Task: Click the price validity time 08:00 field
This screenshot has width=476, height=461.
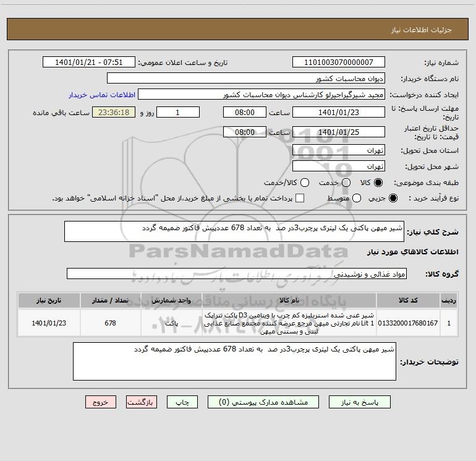Action: click(245, 132)
